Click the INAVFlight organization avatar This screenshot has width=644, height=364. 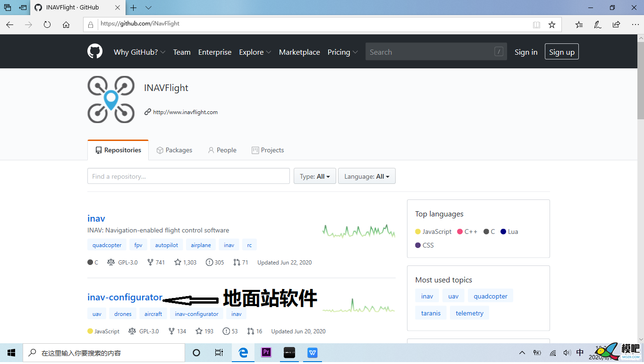click(111, 99)
